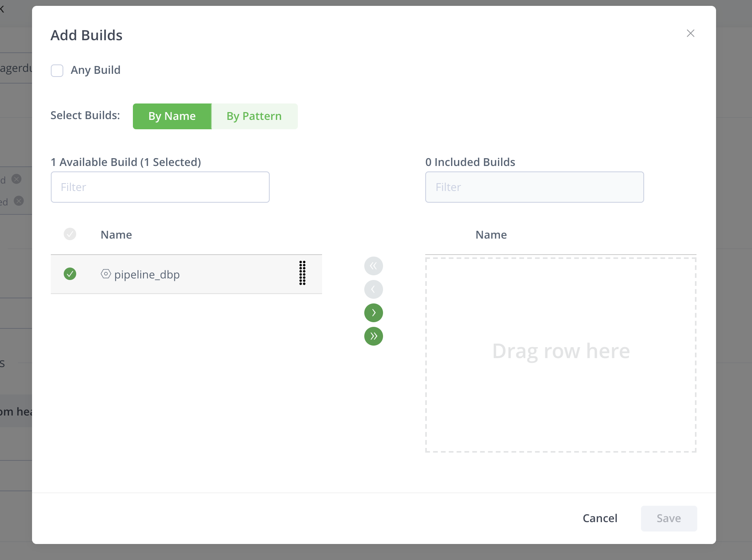Click the move selected left arrow button
The image size is (752, 560).
[x=373, y=289]
